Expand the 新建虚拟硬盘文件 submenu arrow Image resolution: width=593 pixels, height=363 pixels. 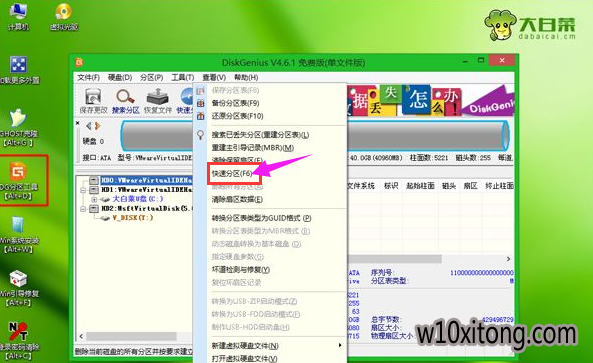click(x=340, y=345)
